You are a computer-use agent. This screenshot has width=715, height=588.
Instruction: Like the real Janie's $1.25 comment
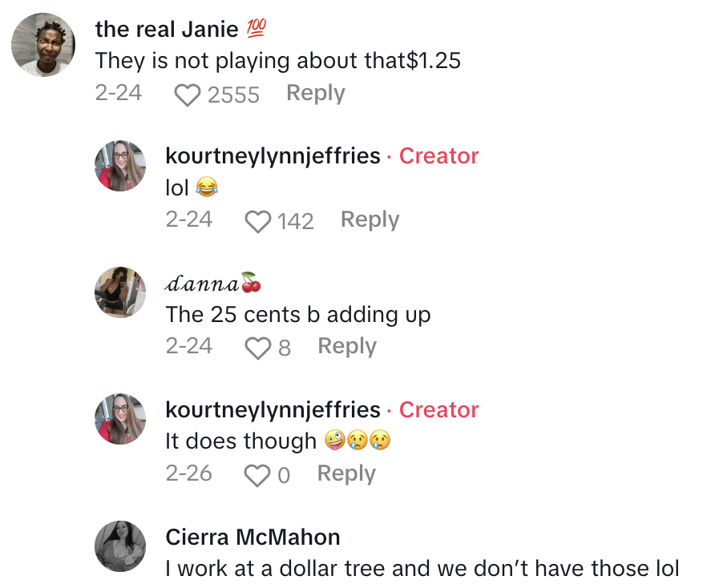[188, 95]
